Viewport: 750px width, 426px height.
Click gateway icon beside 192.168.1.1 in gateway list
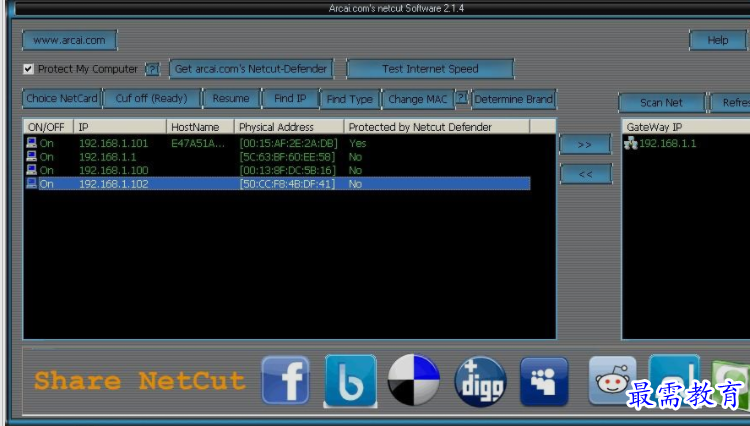click(631, 143)
